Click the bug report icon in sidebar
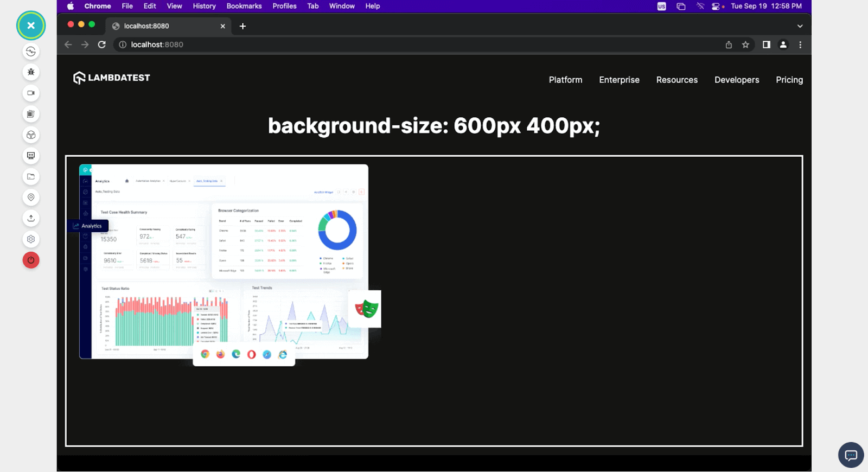The image size is (868, 472). (31, 72)
